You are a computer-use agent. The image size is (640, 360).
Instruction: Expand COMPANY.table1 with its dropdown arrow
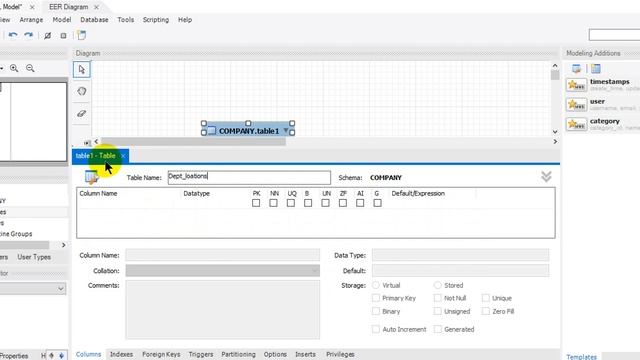tap(286, 131)
